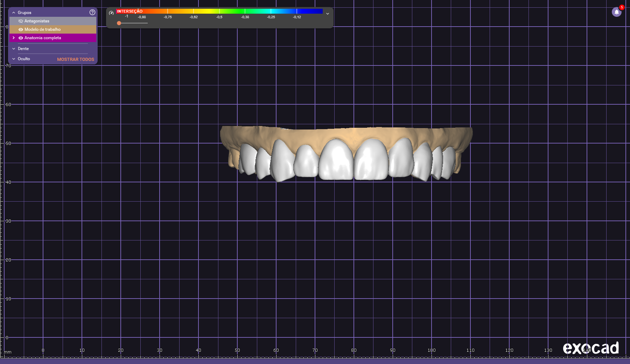This screenshot has width=630, height=364.
Task: Collapse the Grupos section chevron
Action: point(14,13)
